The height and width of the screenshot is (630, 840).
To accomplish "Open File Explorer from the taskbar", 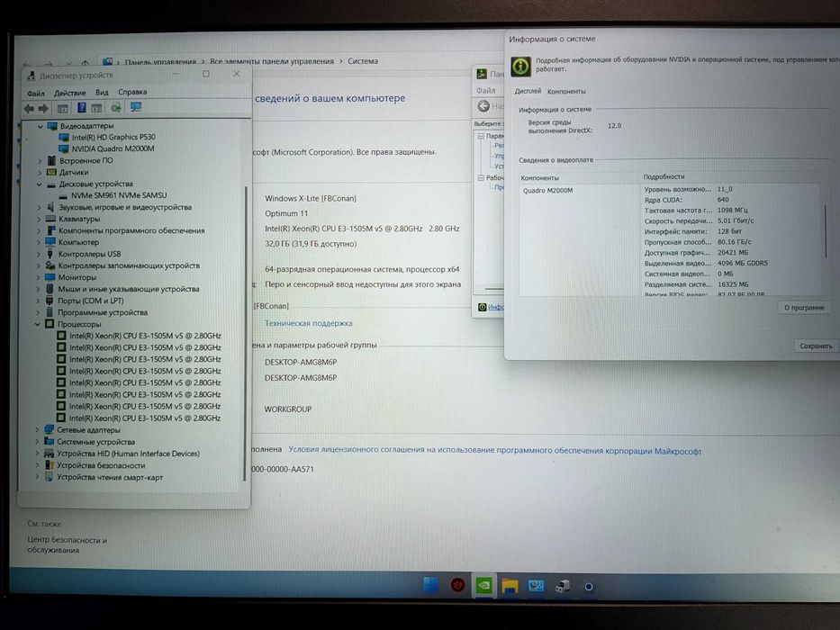I will pyautogui.click(x=510, y=586).
